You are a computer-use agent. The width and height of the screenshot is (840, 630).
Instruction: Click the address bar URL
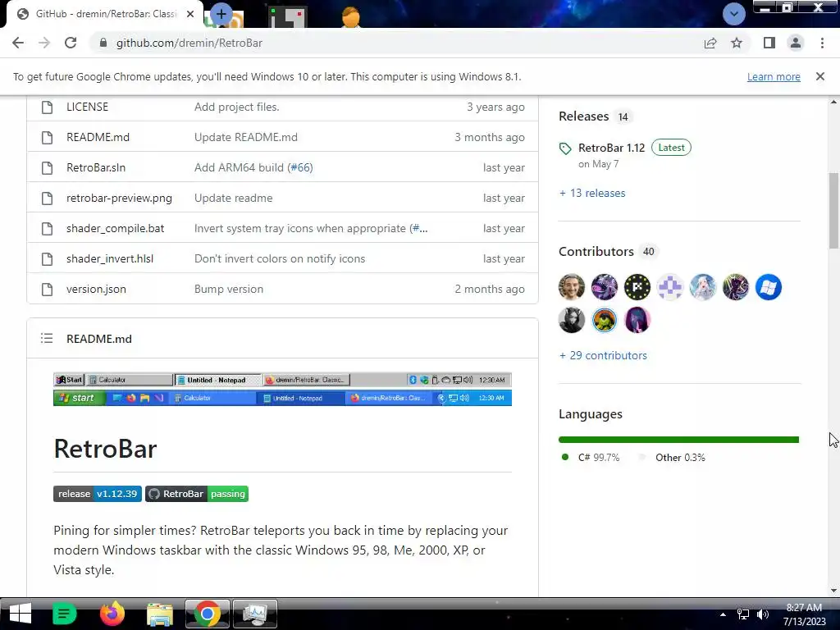click(189, 43)
